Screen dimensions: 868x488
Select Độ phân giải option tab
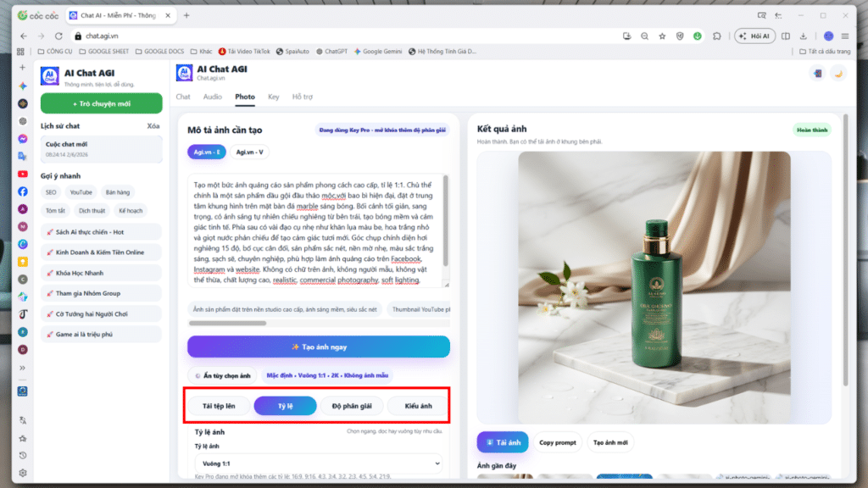point(352,406)
